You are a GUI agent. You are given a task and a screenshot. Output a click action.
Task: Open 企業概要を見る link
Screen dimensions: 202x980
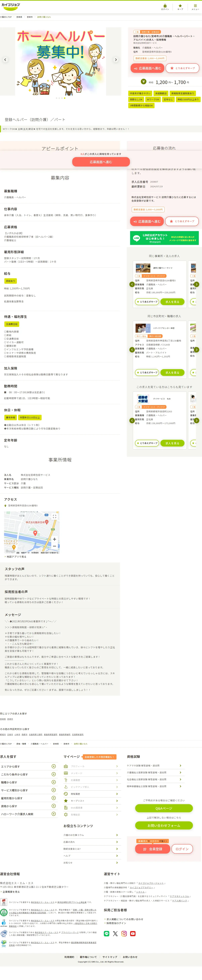11,892
